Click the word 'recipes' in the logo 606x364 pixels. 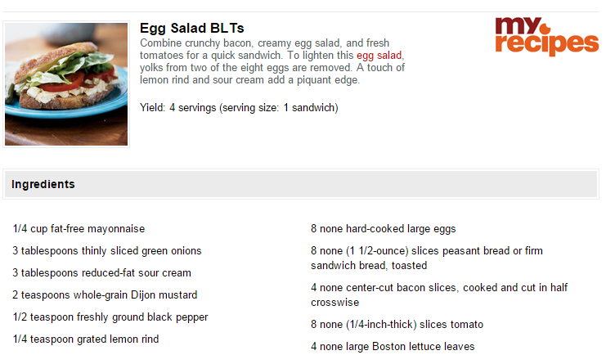(547, 44)
